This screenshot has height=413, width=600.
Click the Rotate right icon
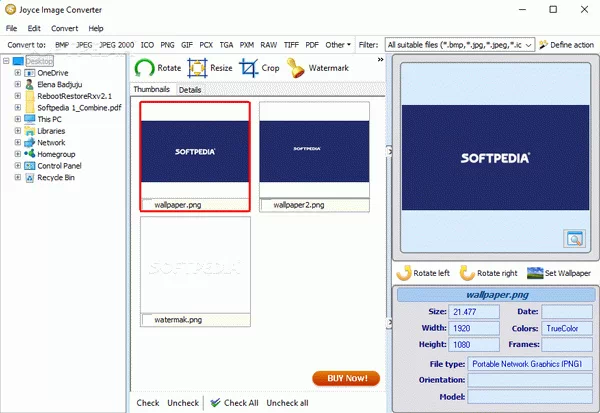pos(463,272)
